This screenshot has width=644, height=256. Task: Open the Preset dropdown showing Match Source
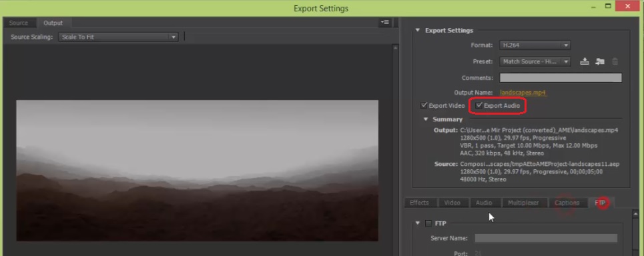point(535,61)
